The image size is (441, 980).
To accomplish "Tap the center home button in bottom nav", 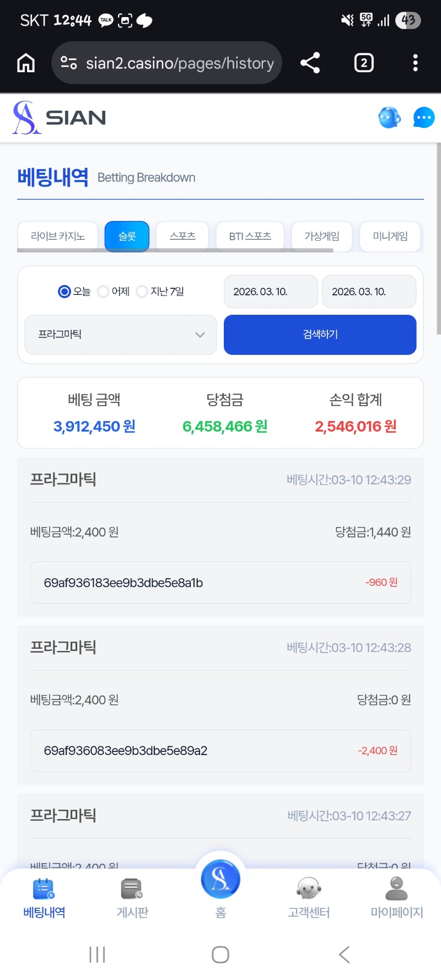I will (x=220, y=880).
